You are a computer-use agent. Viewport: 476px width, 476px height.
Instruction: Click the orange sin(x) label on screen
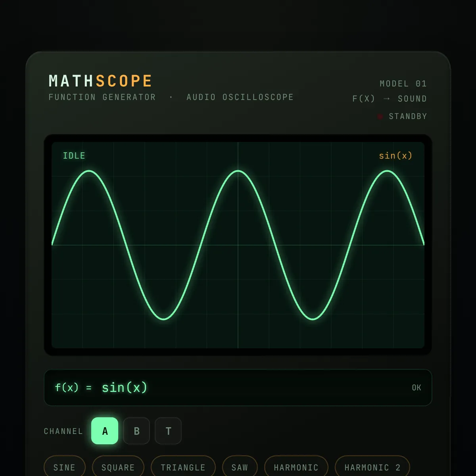coord(395,155)
